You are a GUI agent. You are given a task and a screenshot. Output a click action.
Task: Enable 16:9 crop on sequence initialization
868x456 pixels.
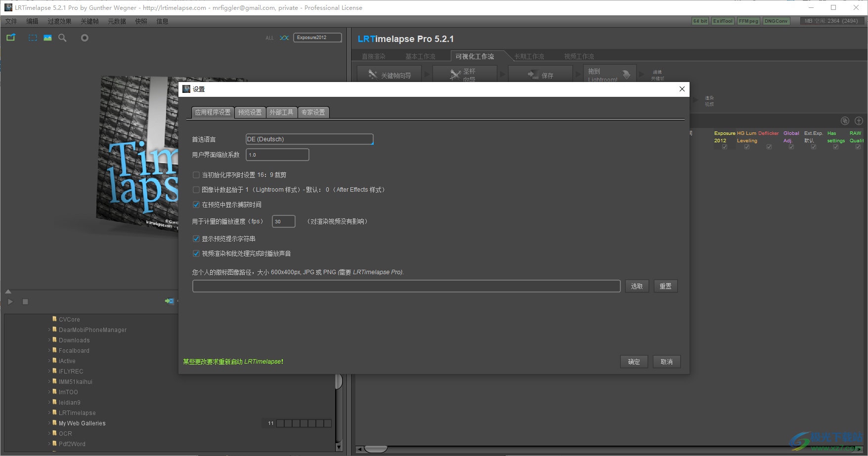pos(196,175)
